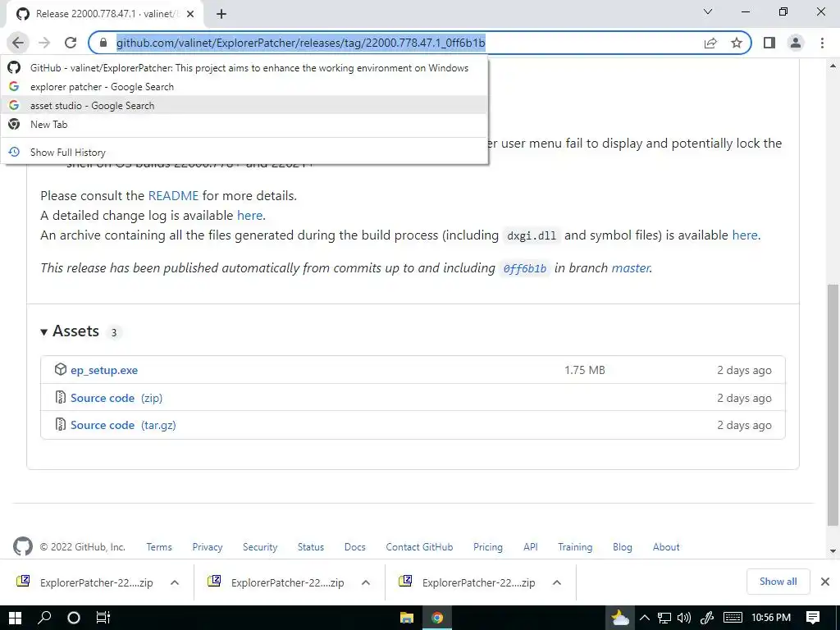Open the browser side panel icon
Screen dimensions: 840x630
[x=769, y=43]
